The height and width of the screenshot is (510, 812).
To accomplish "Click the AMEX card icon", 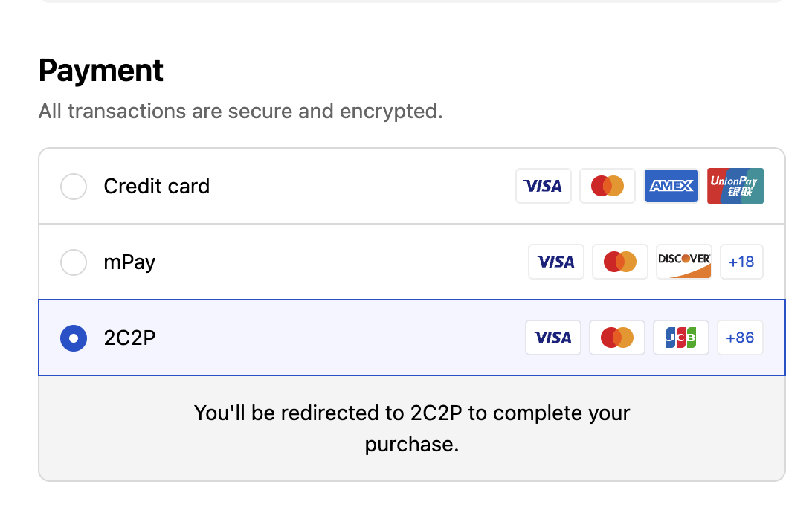I will (671, 186).
